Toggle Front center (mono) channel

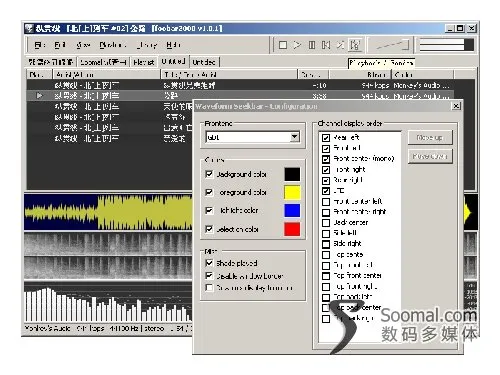coord(326,159)
